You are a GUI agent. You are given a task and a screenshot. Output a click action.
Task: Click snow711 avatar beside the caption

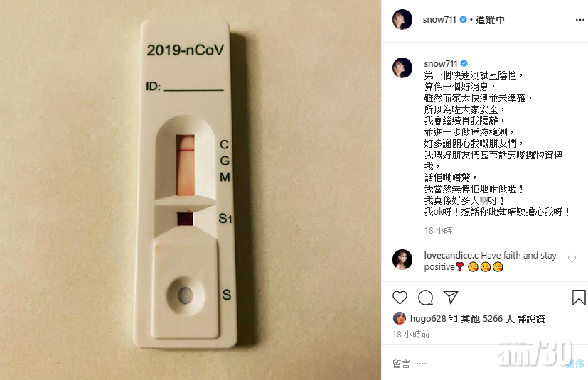tap(402, 67)
